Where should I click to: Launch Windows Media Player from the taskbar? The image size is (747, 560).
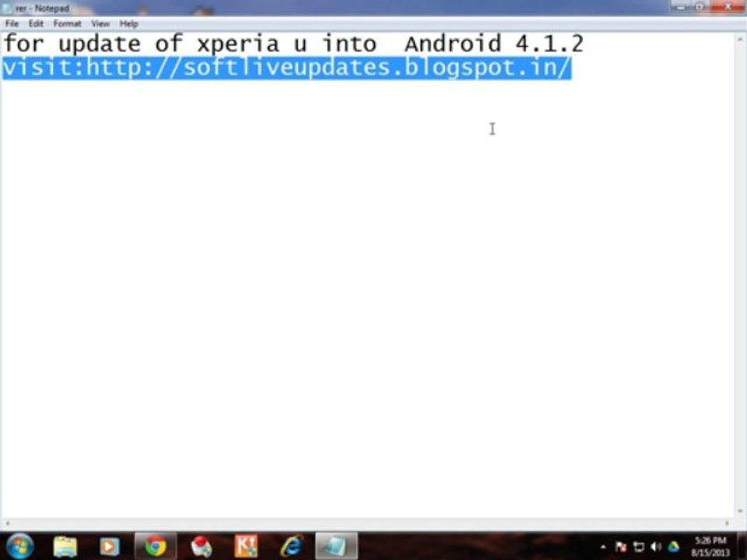109,547
